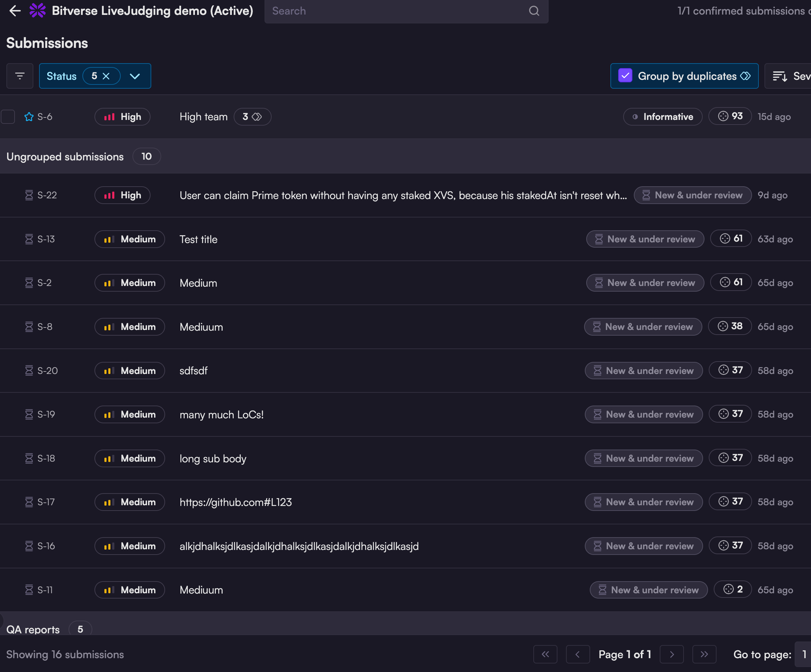The height and width of the screenshot is (672, 811).
Task: Collapse the Ungrouped submissions section
Action: (x=65, y=157)
